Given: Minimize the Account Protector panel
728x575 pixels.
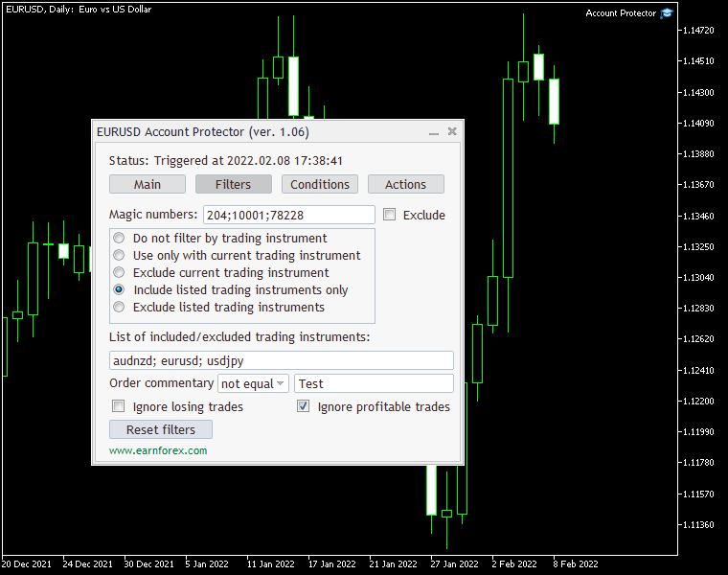Looking at the screenshot, I should coord(434,132).
